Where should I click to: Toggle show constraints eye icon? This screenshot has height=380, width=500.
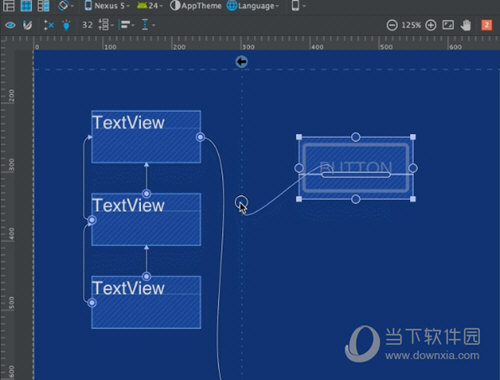point(10,25)
